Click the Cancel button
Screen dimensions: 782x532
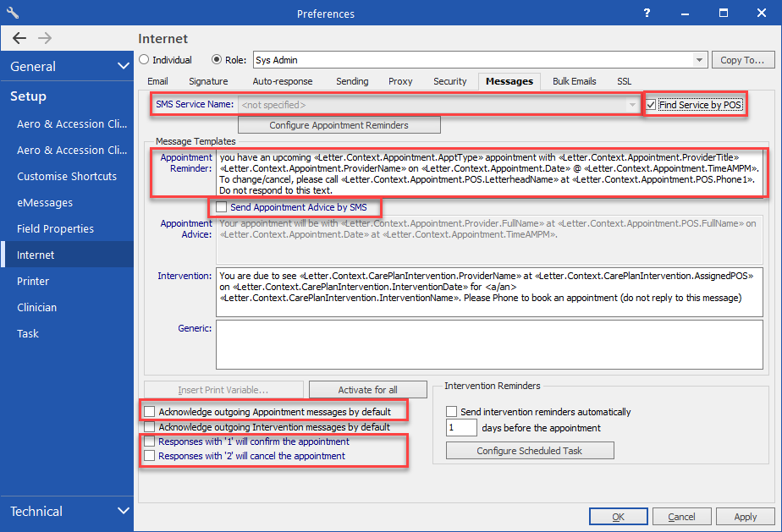(681, 517)
